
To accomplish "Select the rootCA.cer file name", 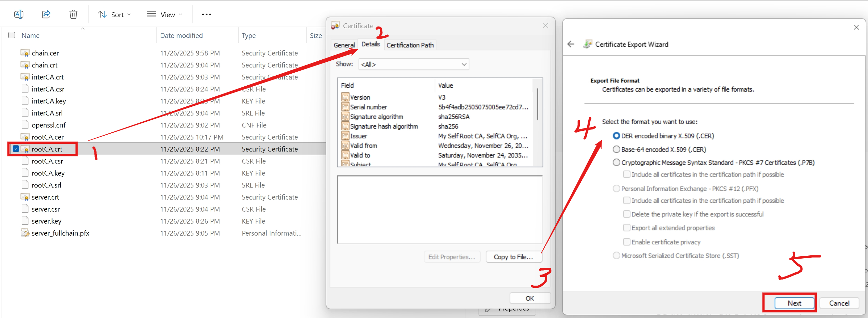I will pyautogui.click(x=47, y=137).
